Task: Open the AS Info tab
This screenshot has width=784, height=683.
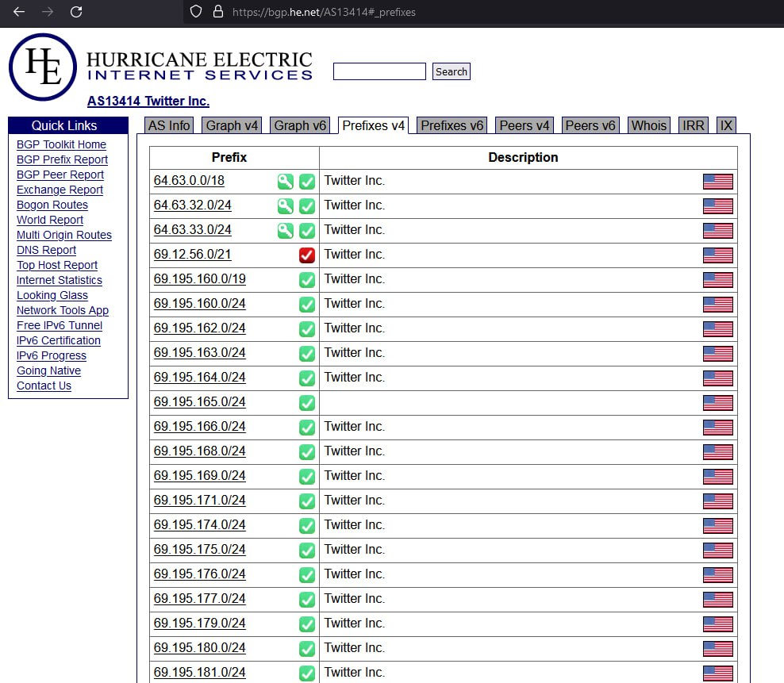Action: [169, 125]
